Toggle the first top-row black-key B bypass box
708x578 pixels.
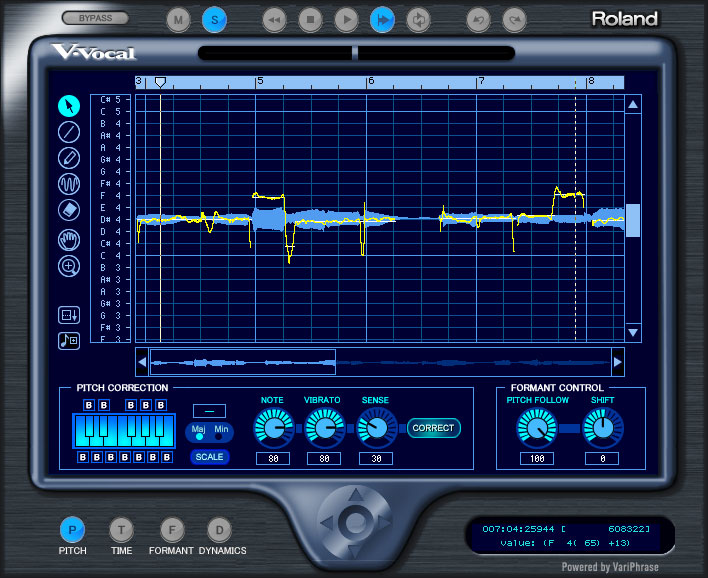pos(89,405)
